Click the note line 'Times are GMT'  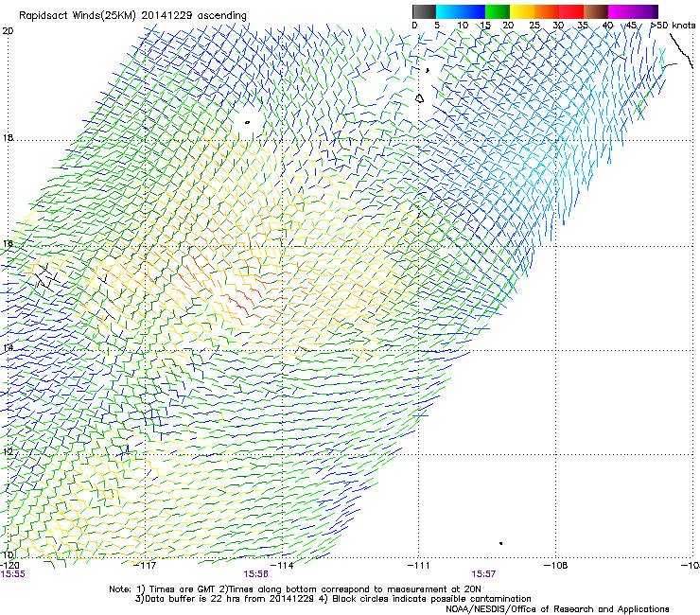click(294, 589)
